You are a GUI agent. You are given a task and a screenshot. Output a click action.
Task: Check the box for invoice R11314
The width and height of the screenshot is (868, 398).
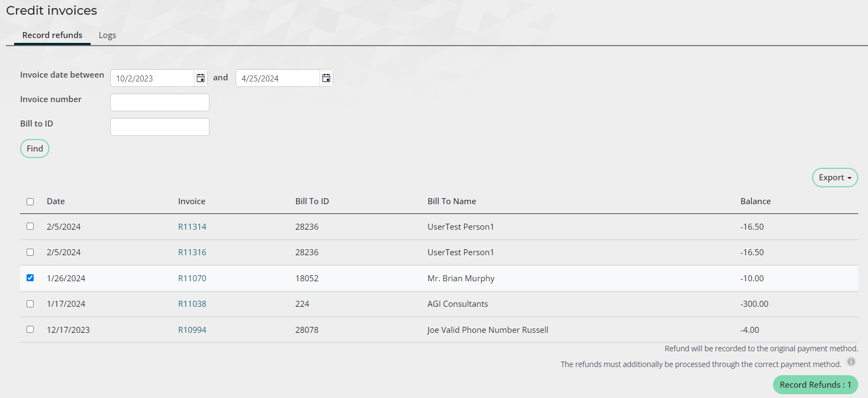(30, 226)
